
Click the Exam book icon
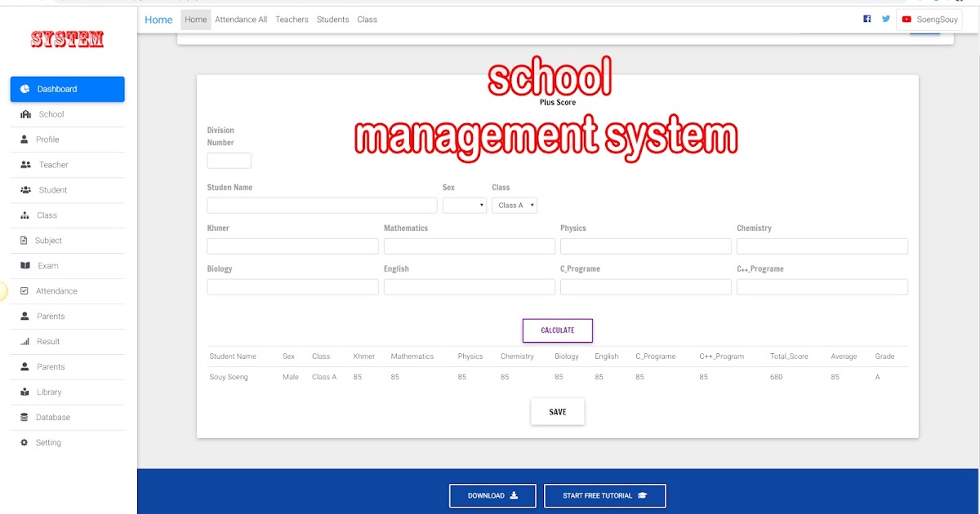pyautogui.click(x=25, y=266)
